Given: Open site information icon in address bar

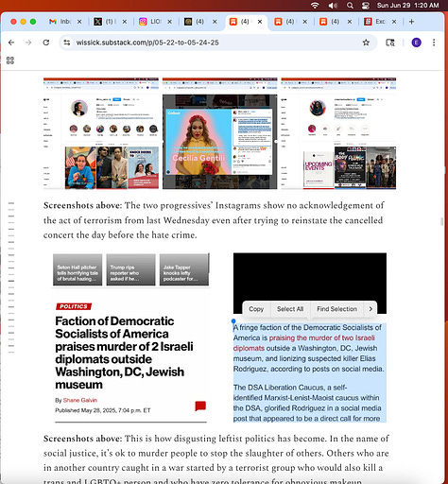Looking at the screenshot, I should pyautogui.click(x=67, y=43).
